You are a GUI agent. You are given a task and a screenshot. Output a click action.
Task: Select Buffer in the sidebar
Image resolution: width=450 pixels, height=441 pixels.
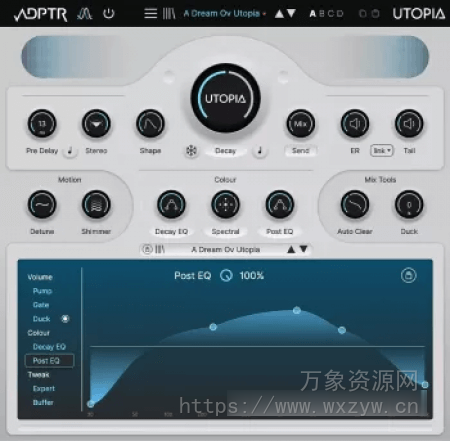click(43, 402)
